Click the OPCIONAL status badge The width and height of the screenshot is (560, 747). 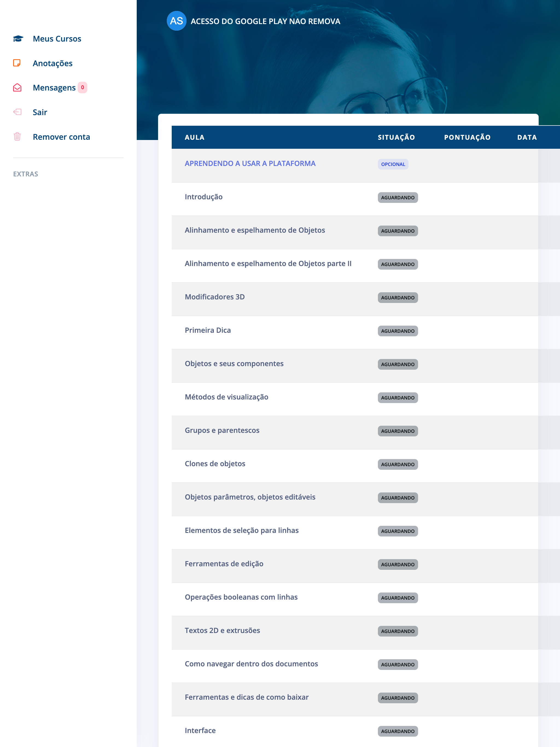tap(393, 164)
